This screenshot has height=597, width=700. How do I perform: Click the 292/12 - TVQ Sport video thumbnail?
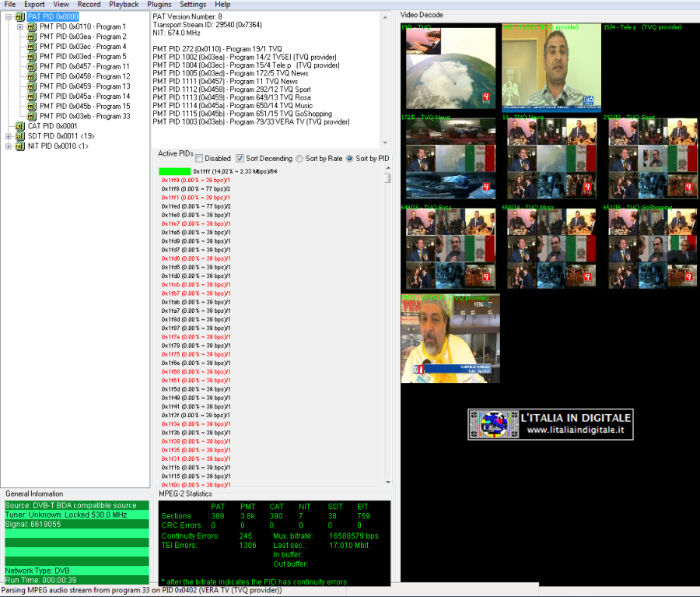[x=653, y=159]
